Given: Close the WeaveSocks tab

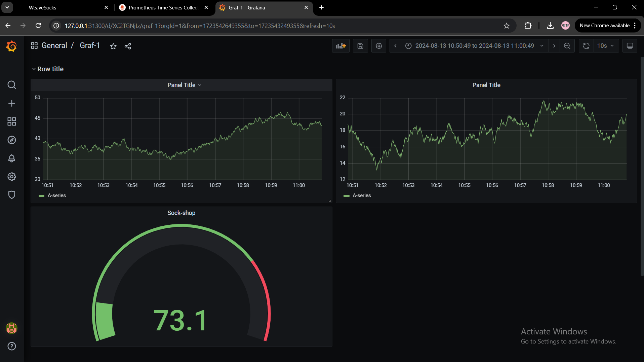Looking at the screenshot, I should tap(106, 7).
